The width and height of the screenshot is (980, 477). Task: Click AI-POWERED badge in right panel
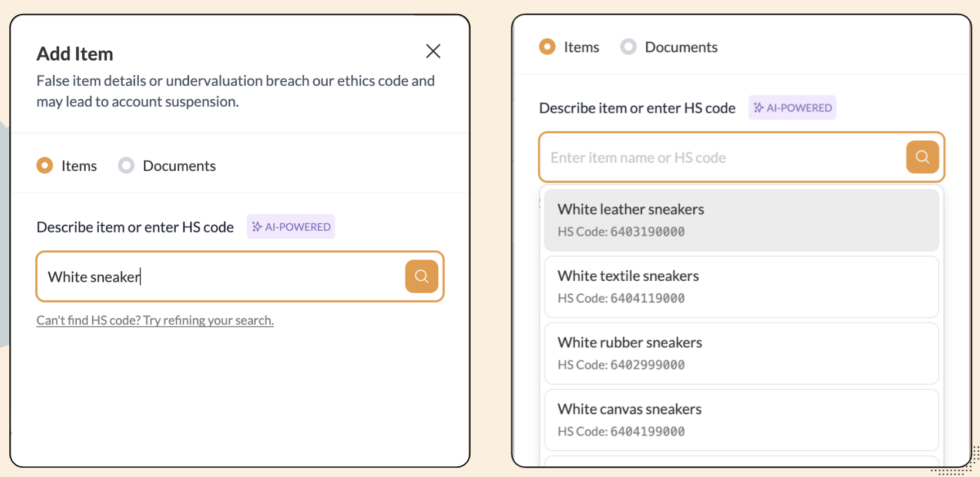coord(792,108)
